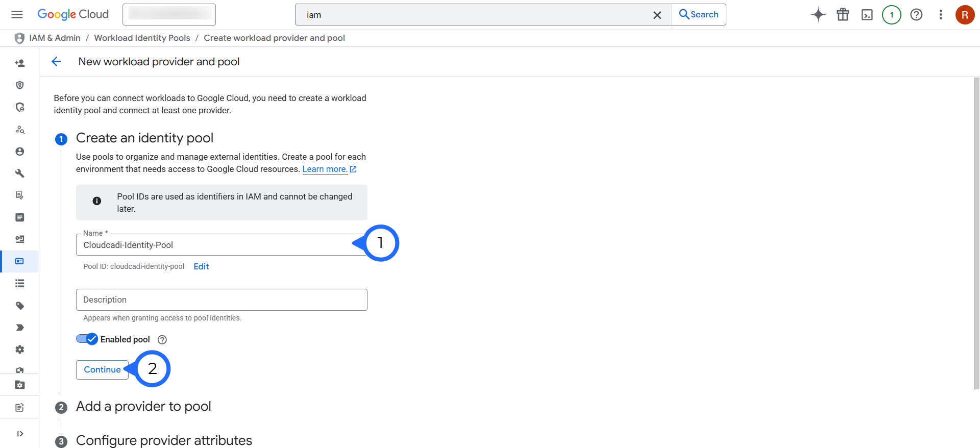980x448 pixels.
Task: Open the notifications badge showing 1
Action: click(x=892, y=15)
